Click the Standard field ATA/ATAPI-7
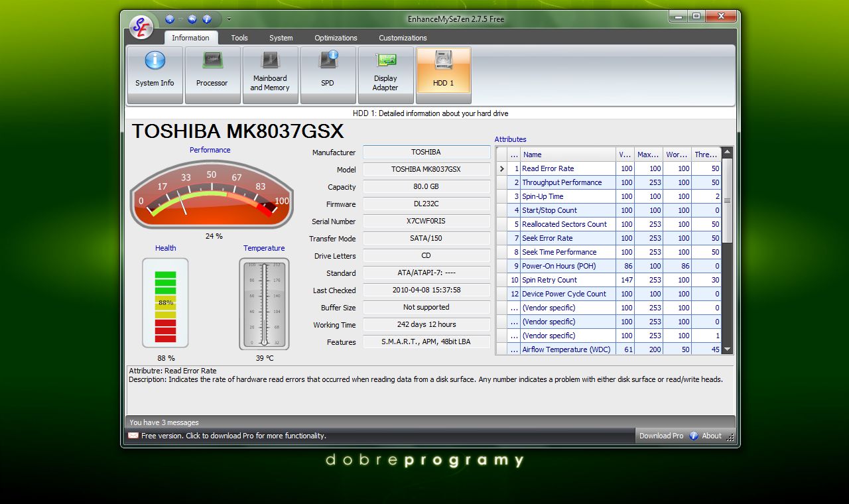Viewport: 849px width, 504px height. click(x=426, y=273)
